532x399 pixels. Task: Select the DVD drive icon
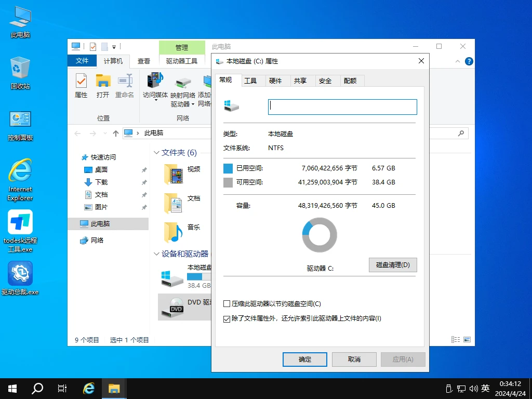tap(172, 308)
